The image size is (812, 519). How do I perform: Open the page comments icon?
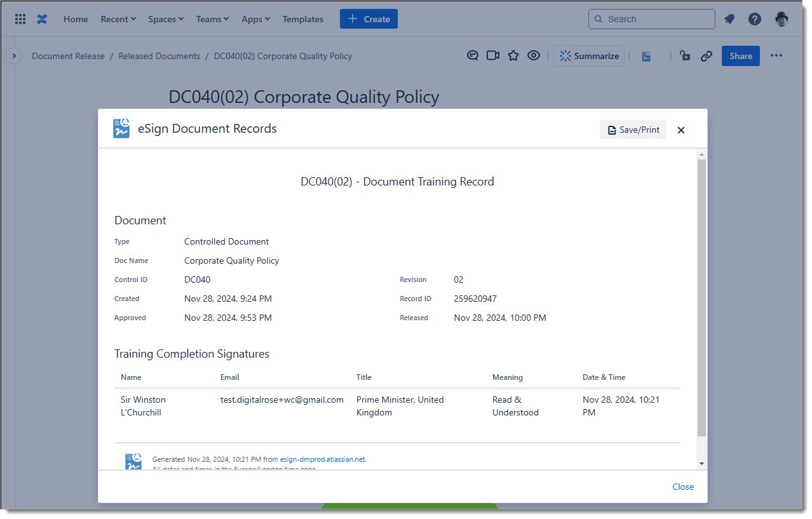(x=473, y=56)
